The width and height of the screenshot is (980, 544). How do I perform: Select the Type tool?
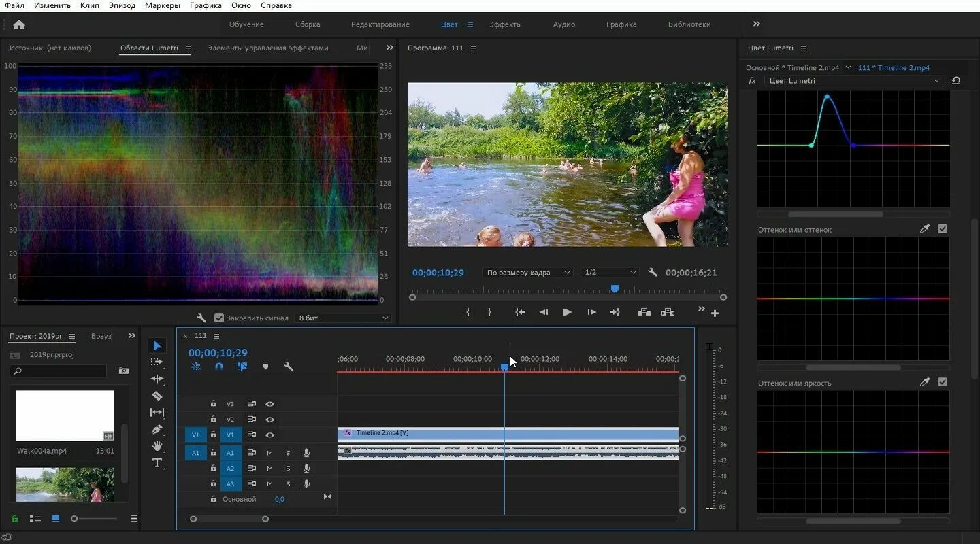click(157, 463)
